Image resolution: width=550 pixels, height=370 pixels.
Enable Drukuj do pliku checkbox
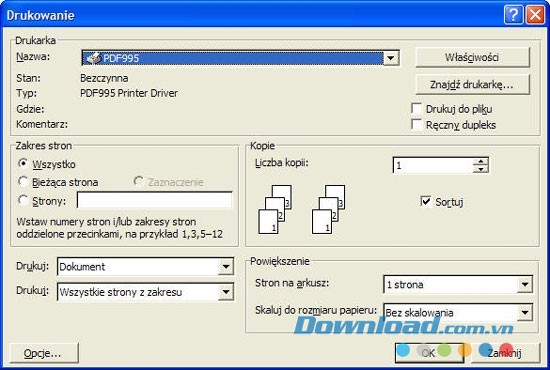[x=416, y=109]
